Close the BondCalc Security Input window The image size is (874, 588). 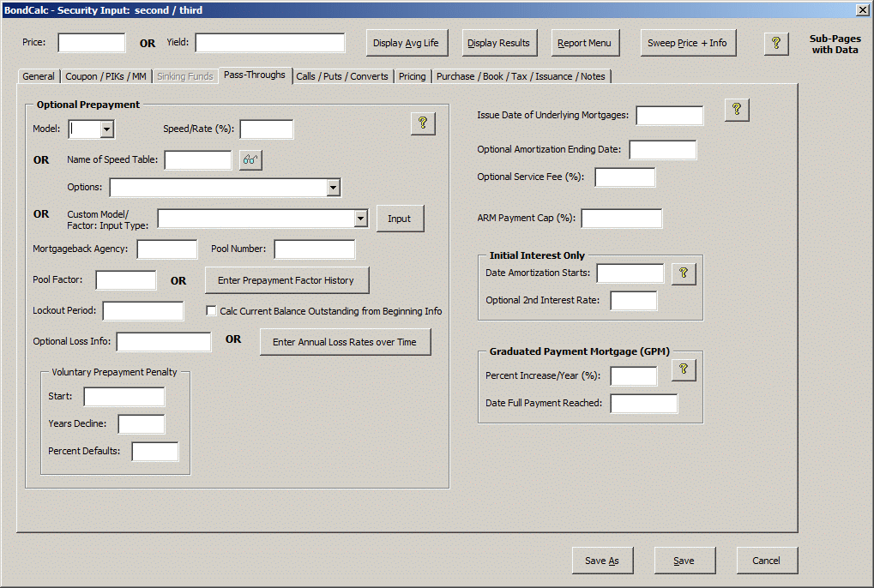coord(862,9)
